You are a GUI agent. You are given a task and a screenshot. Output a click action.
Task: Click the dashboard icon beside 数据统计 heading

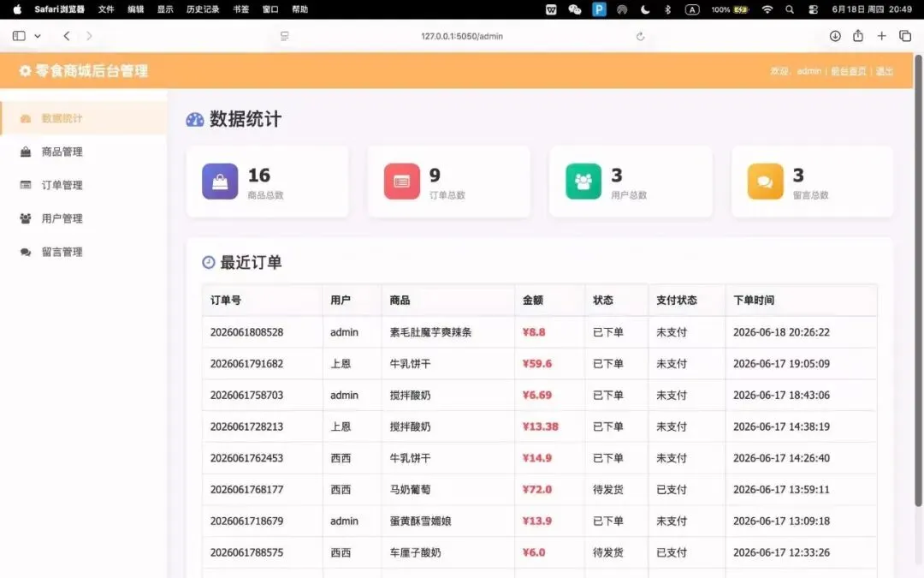[x=195, y=119]
